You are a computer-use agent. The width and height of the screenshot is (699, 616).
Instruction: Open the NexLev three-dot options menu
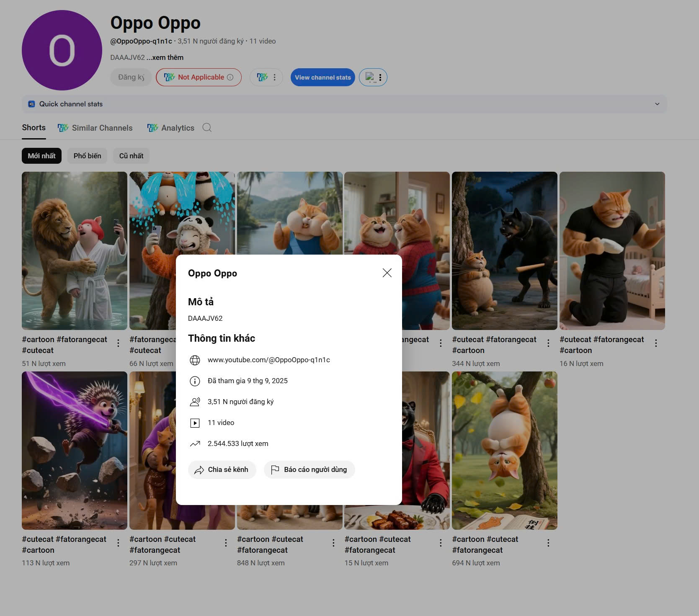pos(274,77)
